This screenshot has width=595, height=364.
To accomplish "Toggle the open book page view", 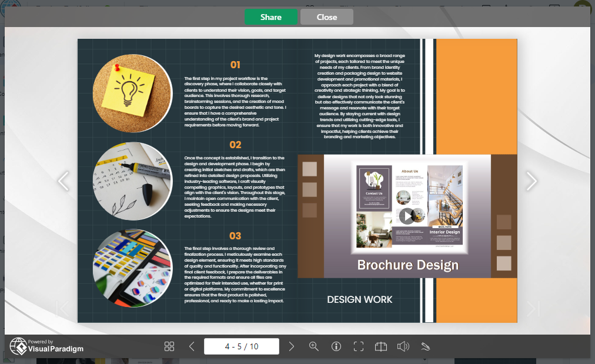I will (381, 346).
